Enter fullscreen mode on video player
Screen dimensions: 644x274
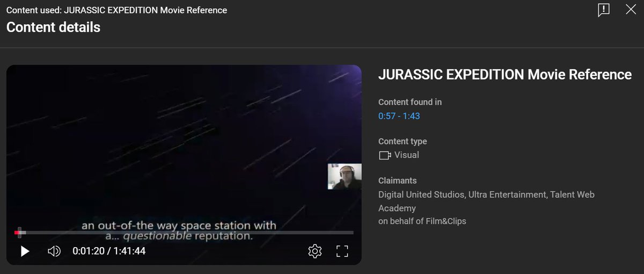pos(342,251)
